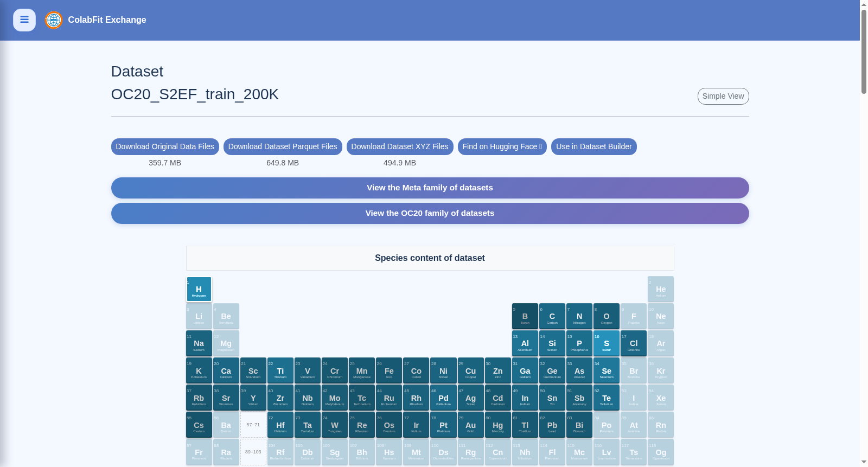Screen dimensions: 868x467
Task: Click the scrollbar down arrow
Action: pyautogui.click(x=864, y=462)
